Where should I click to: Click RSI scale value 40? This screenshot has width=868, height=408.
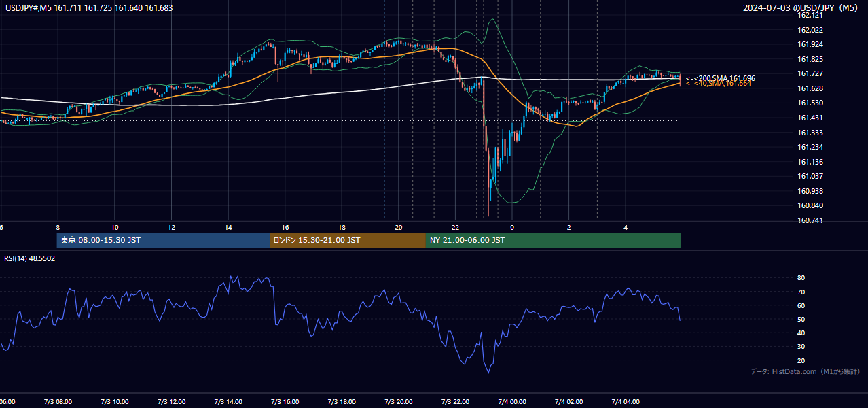click(801, 333)
